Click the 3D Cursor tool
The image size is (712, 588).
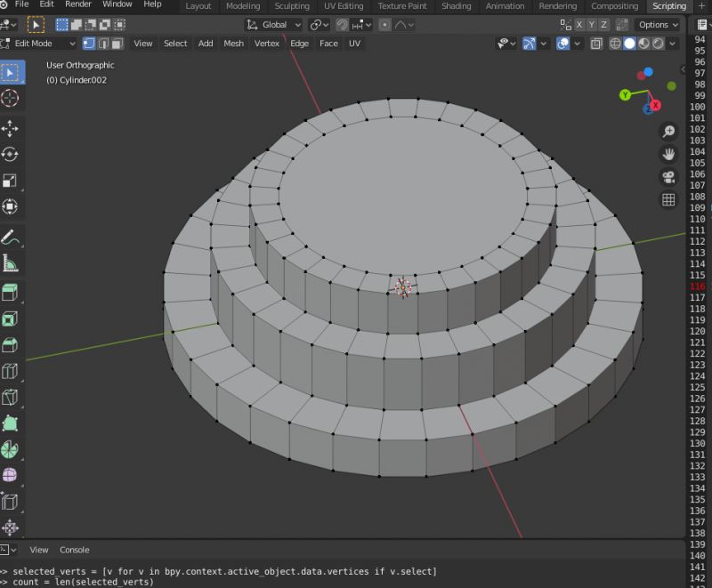[x=11, y=98]
